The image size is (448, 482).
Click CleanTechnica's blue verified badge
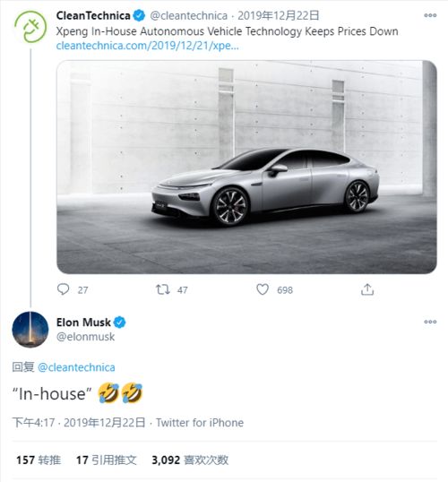pyautogui.click(x=139, y=15)
